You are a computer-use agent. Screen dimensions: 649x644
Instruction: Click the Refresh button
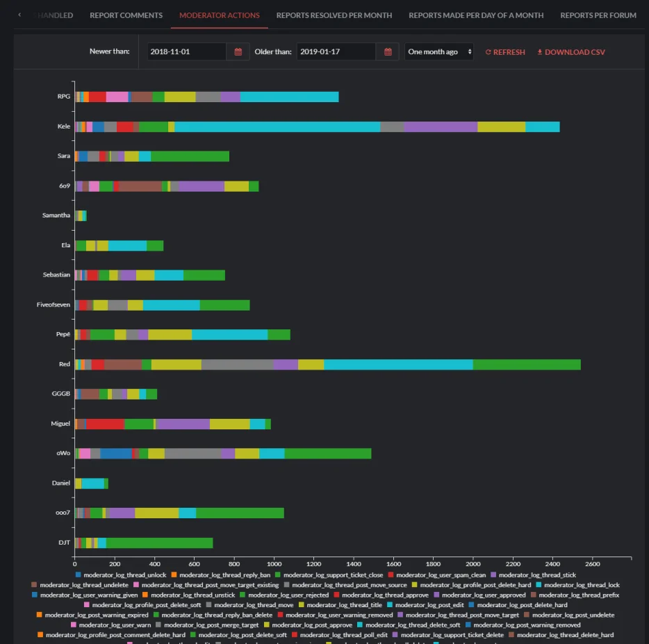click(505, 52)
